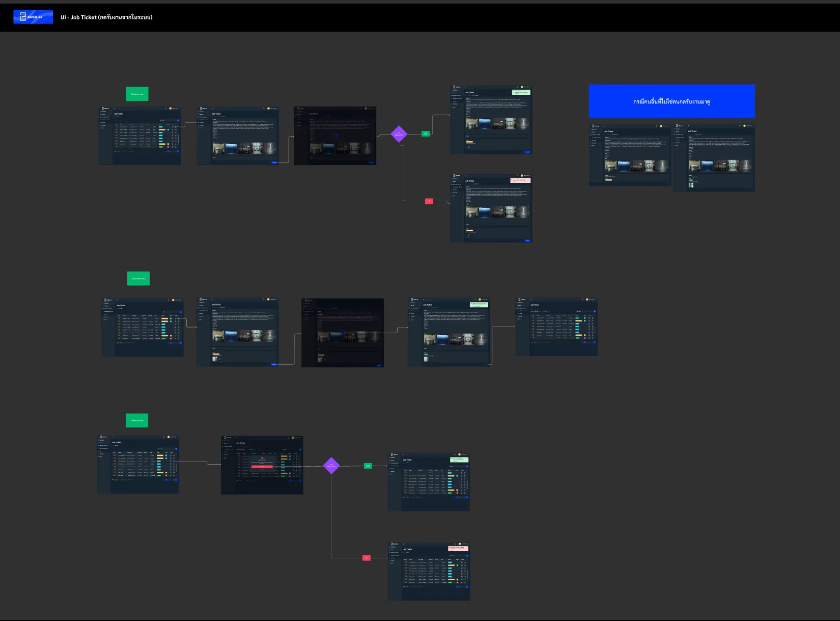Click blue submit button in first flow detail frame
Screen dimensions: 840x621
[x=274, y=163]
